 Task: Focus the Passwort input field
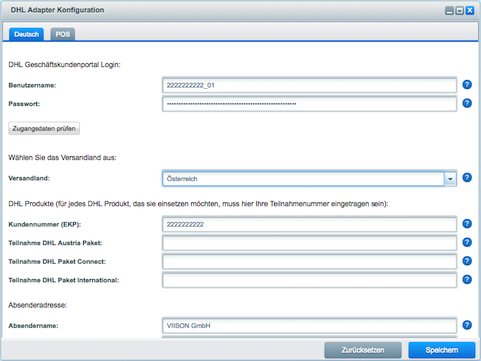point(309,104)
